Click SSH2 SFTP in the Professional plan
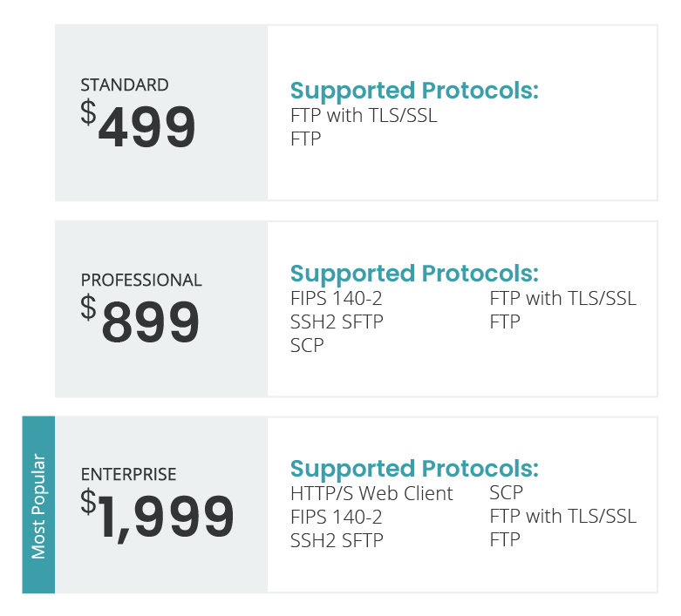The image size is (681, 616). [x=337, y=322]
